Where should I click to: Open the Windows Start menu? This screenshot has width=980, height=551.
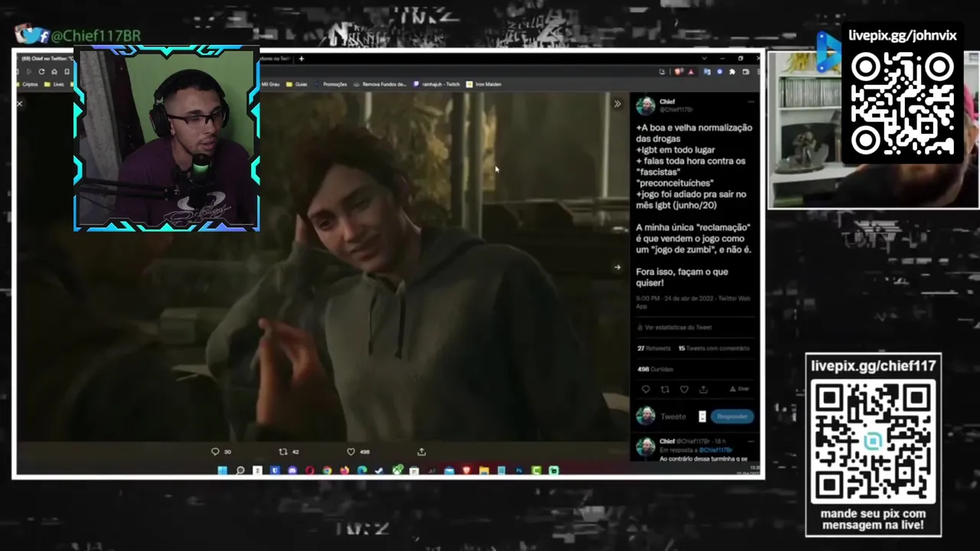[222, 471]
